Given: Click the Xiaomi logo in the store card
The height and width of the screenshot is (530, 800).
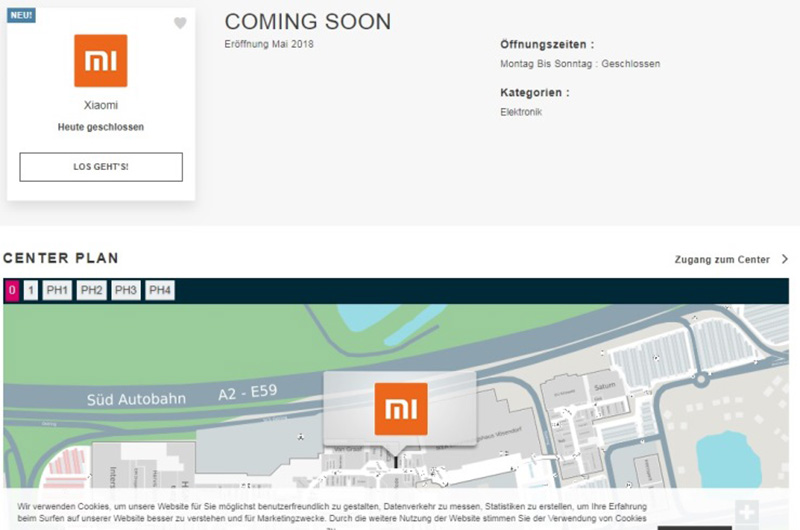Looking at the screenshot, I should (x=101, y=60).
